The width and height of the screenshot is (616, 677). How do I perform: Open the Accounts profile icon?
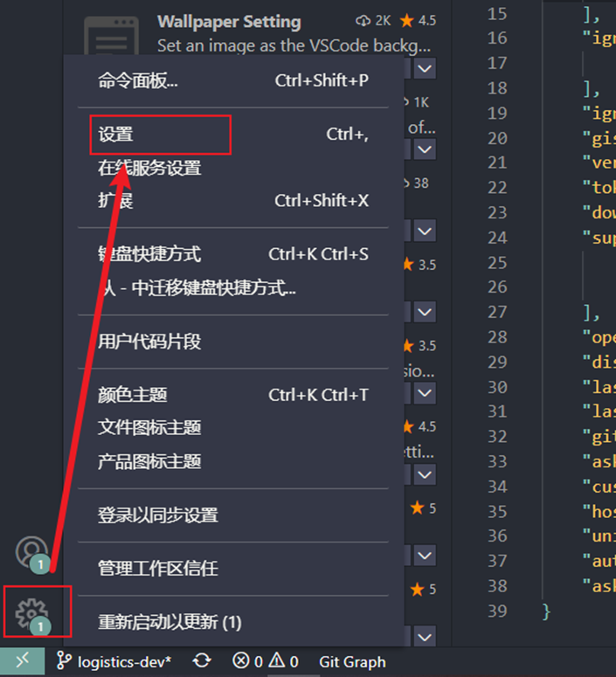tap(31, 551)
